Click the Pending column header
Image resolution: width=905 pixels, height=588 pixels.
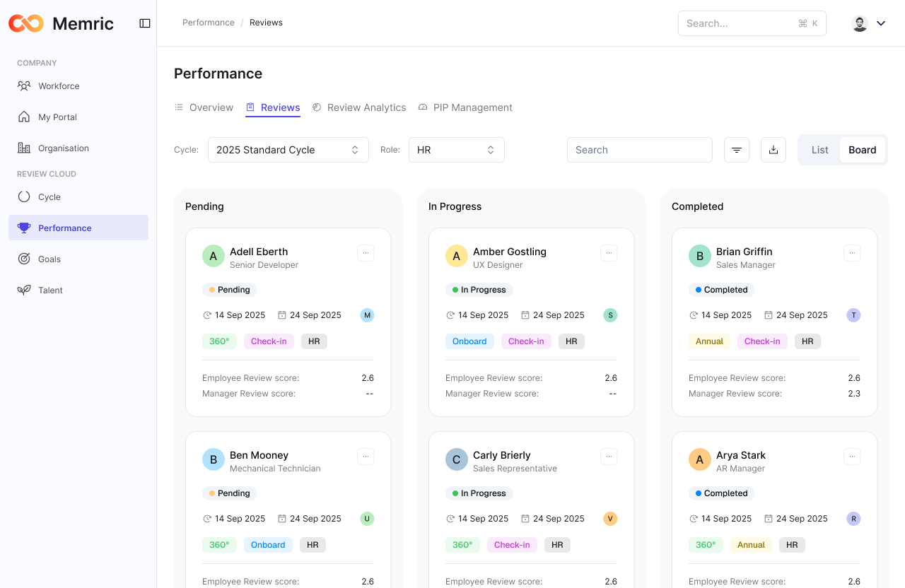[x=204, y=206]
